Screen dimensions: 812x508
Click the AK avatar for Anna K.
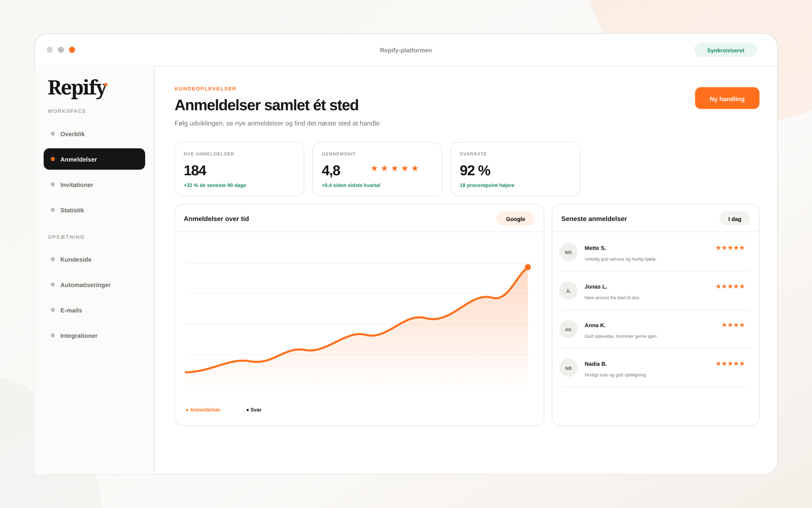[x=568, y=329]
